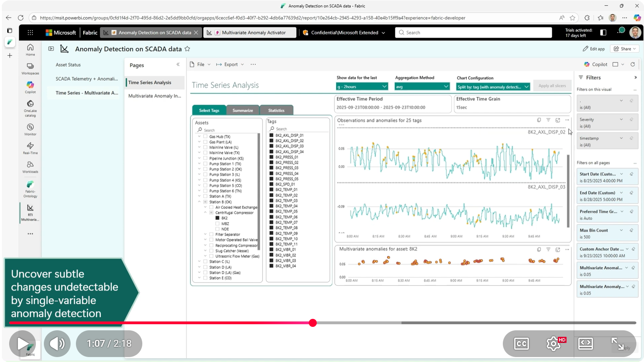Uncheck the 8K2_VIBR_04 tag
644x362 pixels.
[x=271, y=266]
